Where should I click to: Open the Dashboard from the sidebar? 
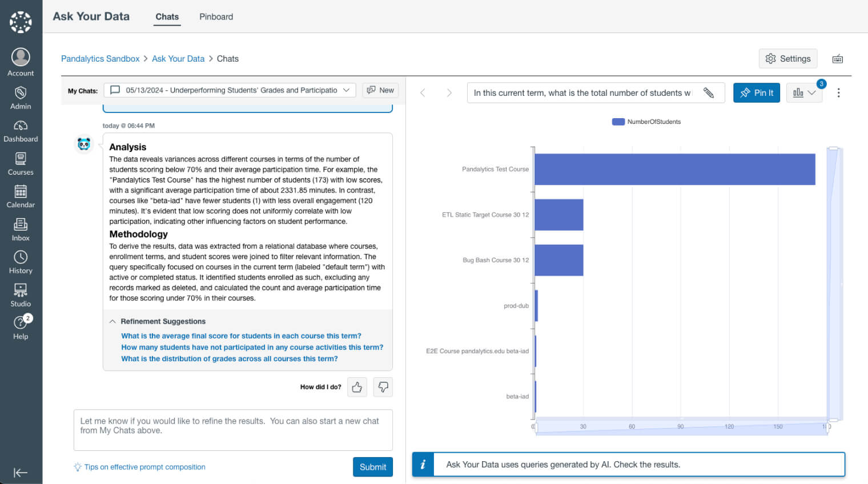(21, 131)
